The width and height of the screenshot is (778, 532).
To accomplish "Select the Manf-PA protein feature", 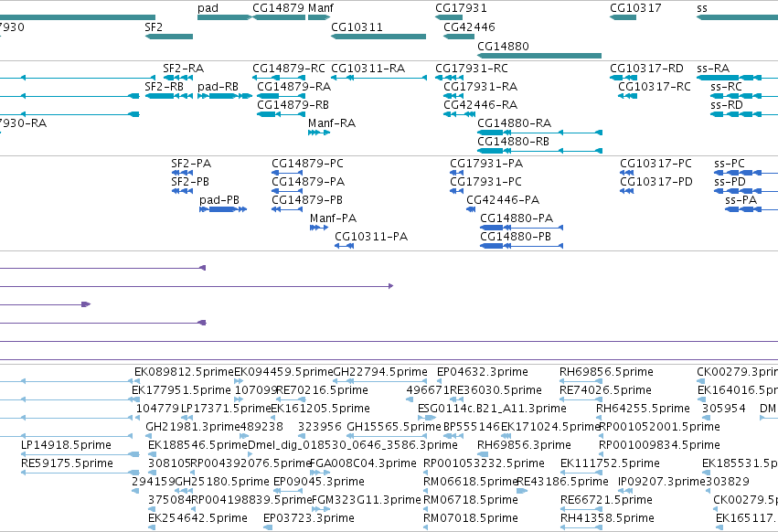I will tap(319, 228).
